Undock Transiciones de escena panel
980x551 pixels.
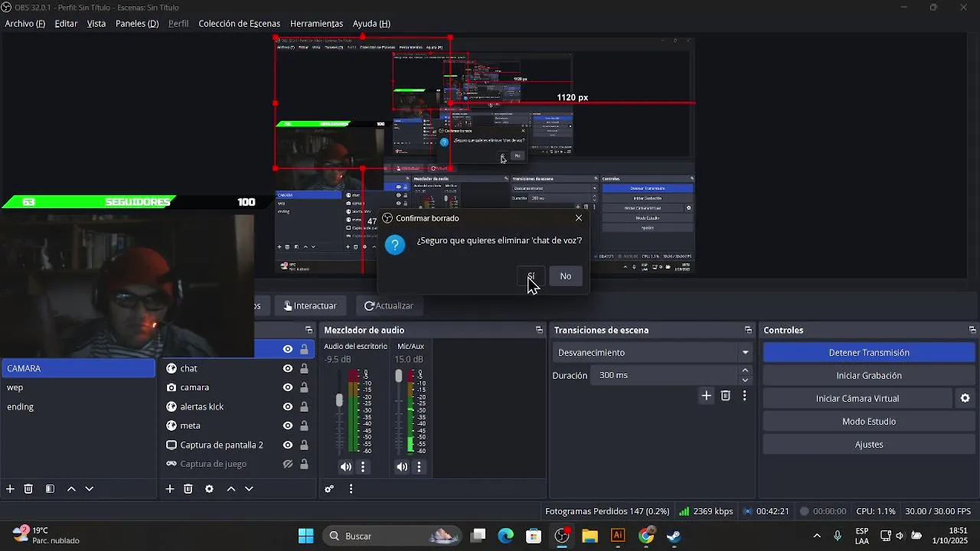[x=748, y=331]
